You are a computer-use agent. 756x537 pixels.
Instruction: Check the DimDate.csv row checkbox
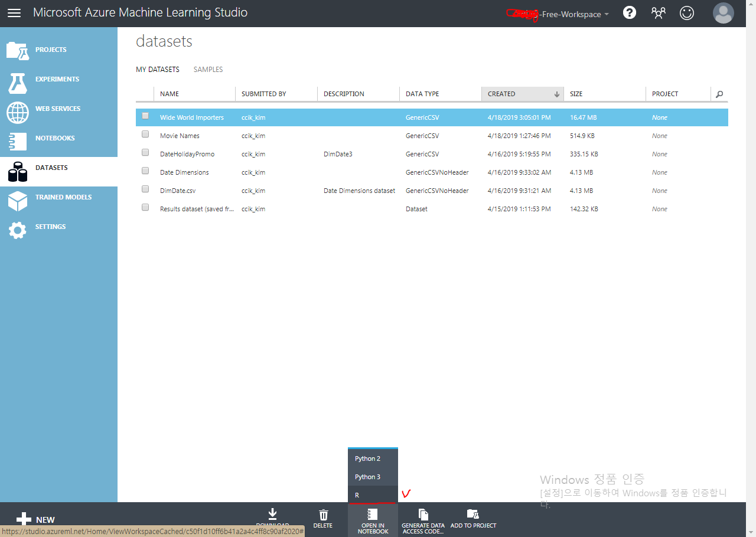click(x=145, y=189)
